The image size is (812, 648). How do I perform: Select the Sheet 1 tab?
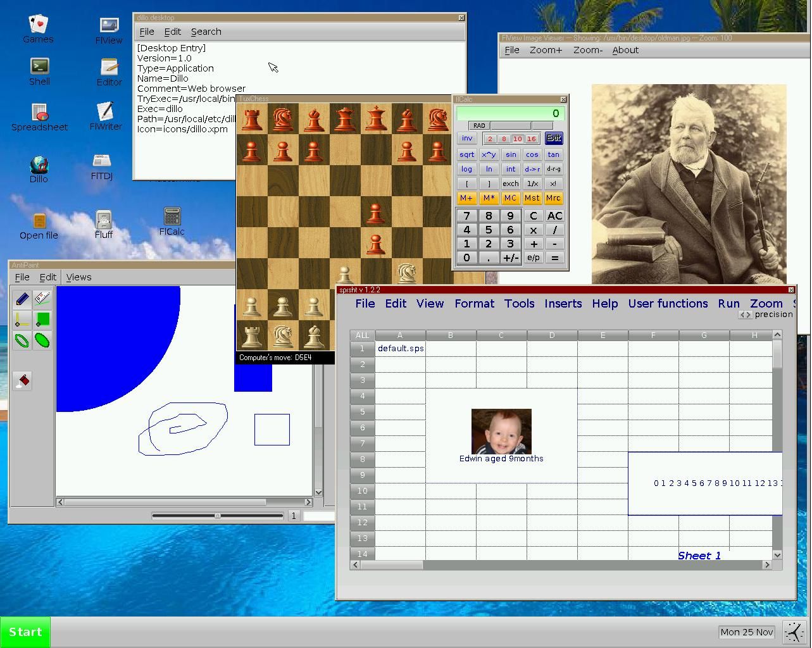(699, 556)
